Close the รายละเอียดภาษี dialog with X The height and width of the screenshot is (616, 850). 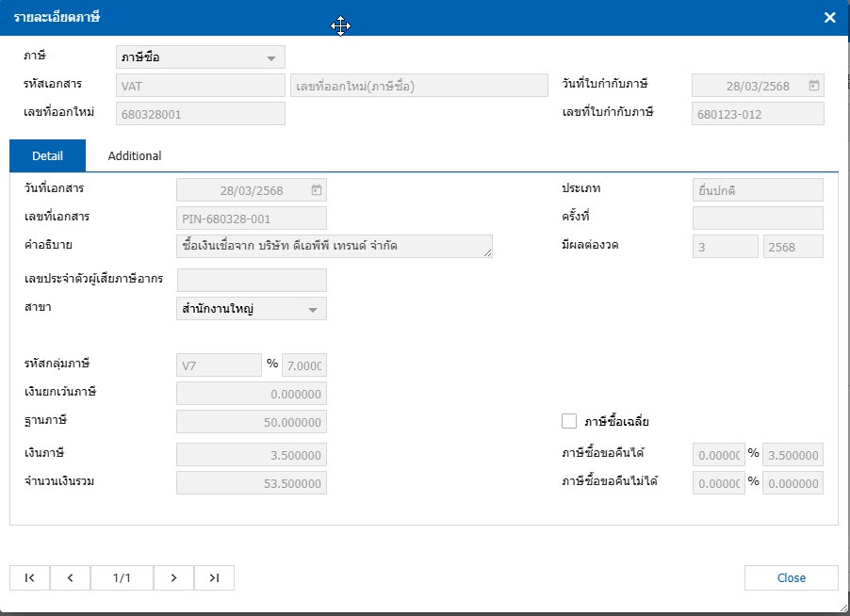829,18
